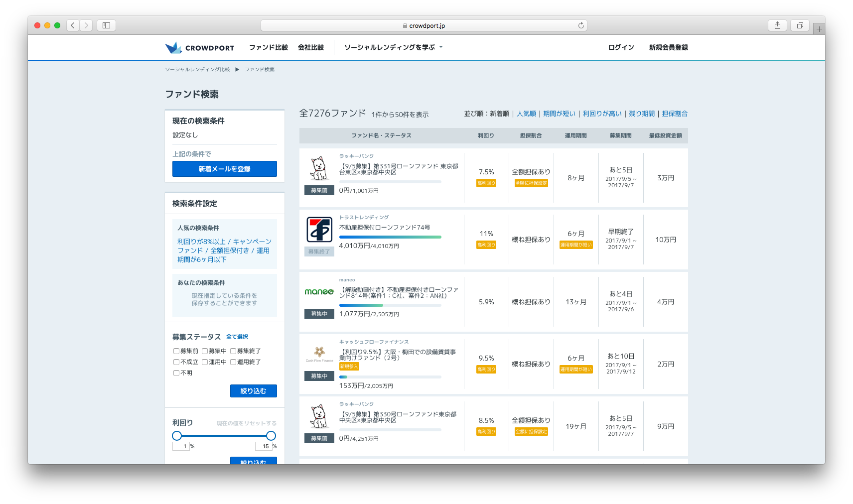The width and height of the screenshot is (853, 504).
Task: Click the 13ヶ月 operation period cell
Action: click(576, 302)
